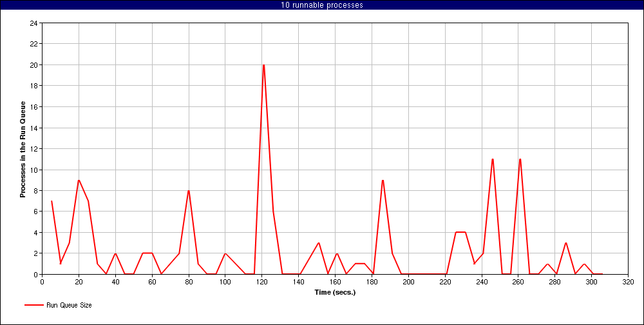Viewport: 644px width, 325px height.
Task: Click the x-axis label '0'
Action: 42,282
